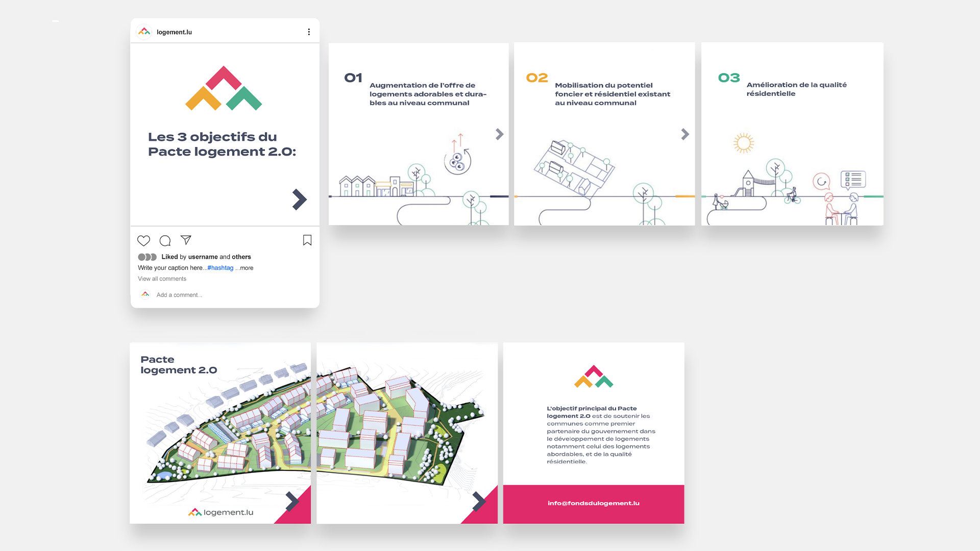The height and width of the screenshot is (551, 980).
Task: Click the refresh speech bubble icon on slide 03
Action: point(821,181)
